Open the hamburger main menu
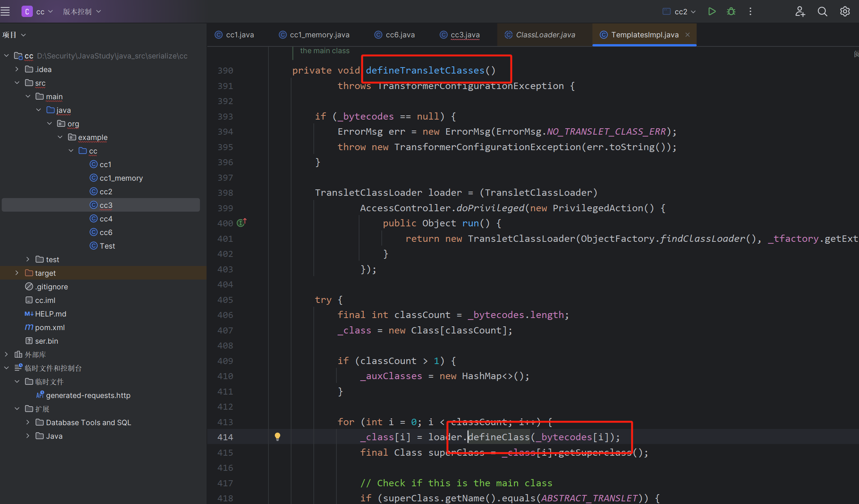Viewport: 859px width, 504px height. (x=5, y=11)
